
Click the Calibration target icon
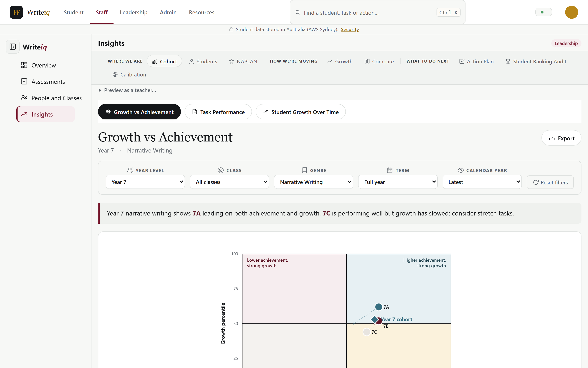115,74
